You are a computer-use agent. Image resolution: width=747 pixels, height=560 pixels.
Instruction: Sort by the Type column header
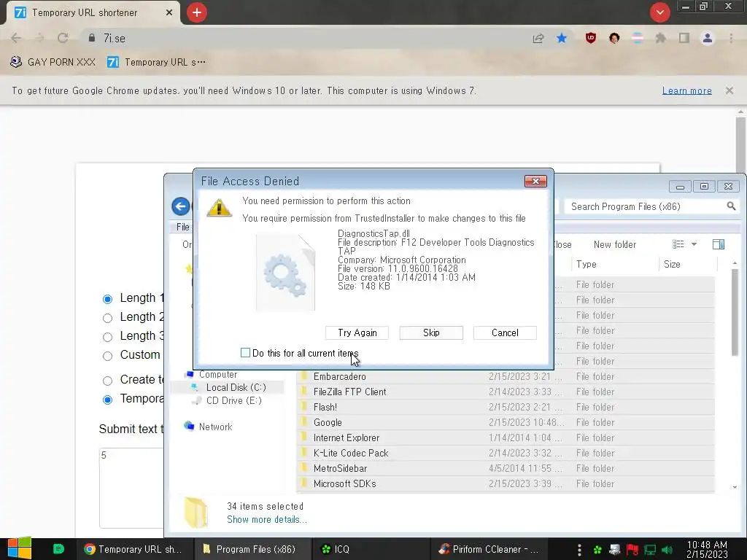614,264
